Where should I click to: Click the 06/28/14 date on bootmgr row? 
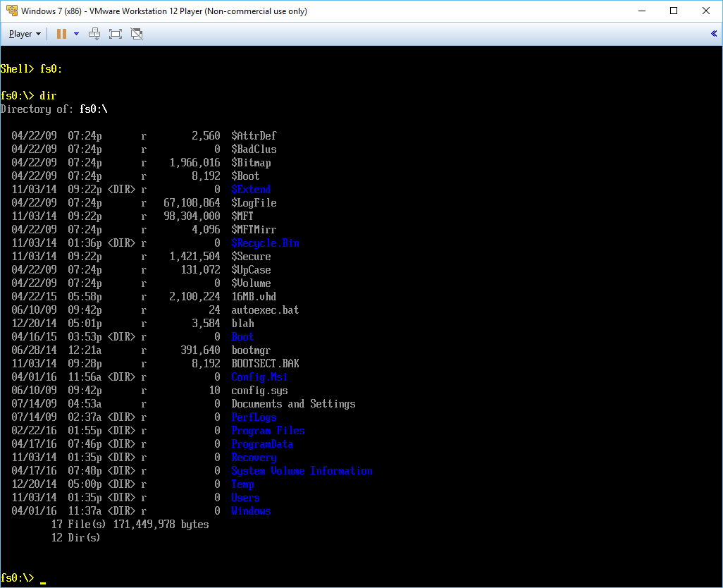(34, 350)
